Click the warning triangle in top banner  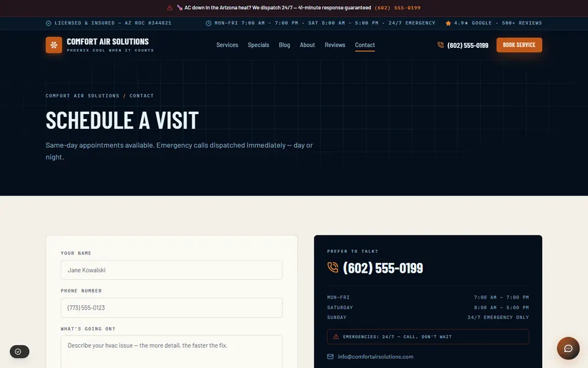pos(170,8)
